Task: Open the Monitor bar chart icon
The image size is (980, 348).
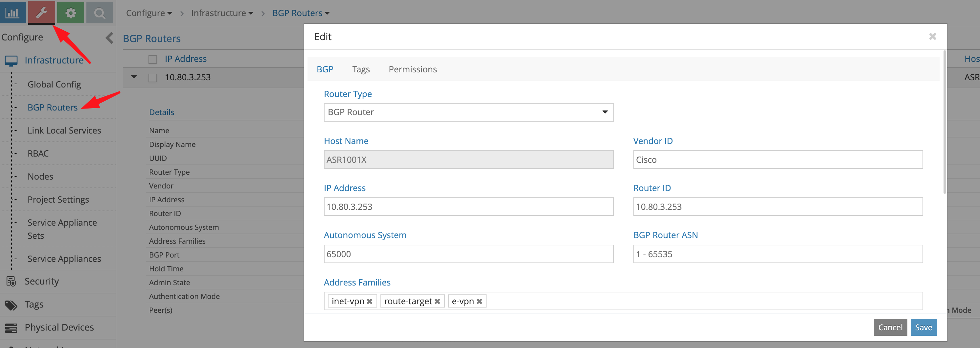Action: (x=13, y=12)
